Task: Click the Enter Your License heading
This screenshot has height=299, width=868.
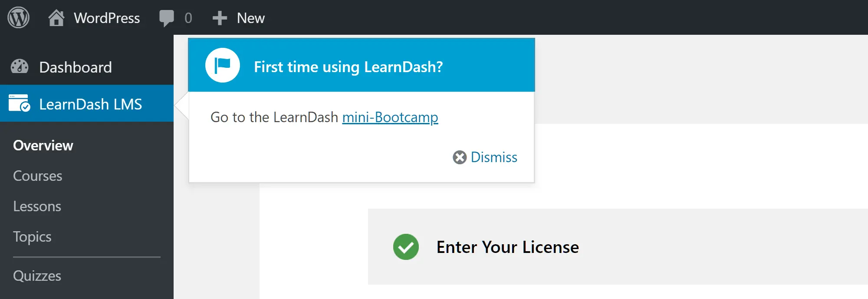Action: click(x=507, y=247)
